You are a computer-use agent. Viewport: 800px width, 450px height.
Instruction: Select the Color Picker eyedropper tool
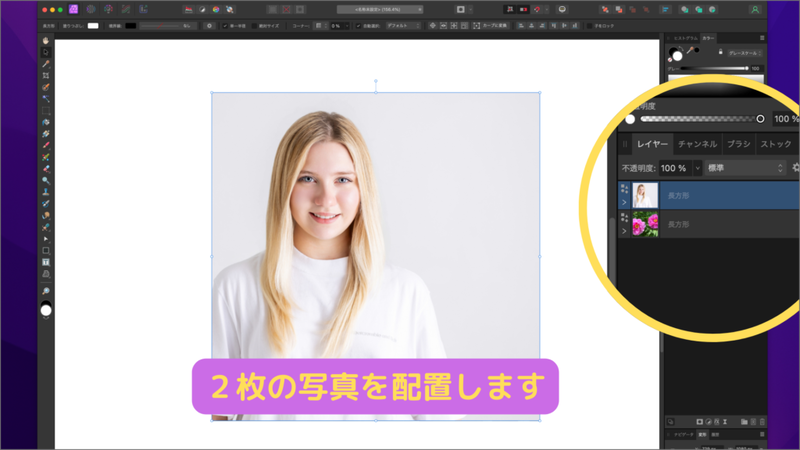click(45, 64)
